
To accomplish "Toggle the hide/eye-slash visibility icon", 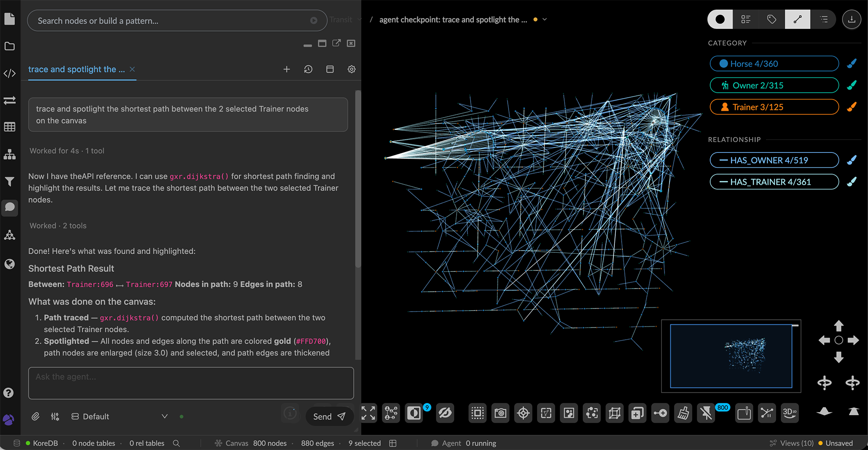I will [445, 413].
